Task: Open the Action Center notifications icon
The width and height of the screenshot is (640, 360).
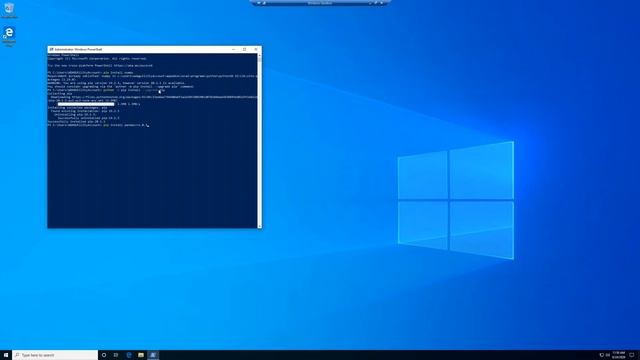Action: (x=632, y=355)
